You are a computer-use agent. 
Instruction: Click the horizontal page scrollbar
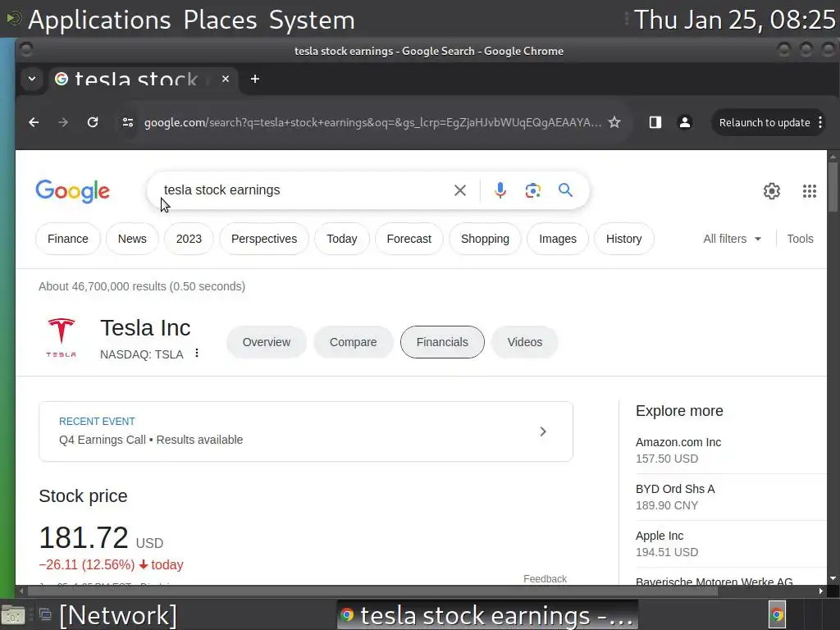tap(372, 591)
